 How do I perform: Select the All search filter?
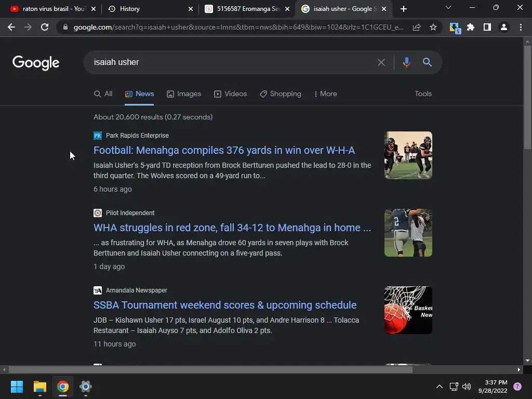pyautogui.click(x=103, y=94)
